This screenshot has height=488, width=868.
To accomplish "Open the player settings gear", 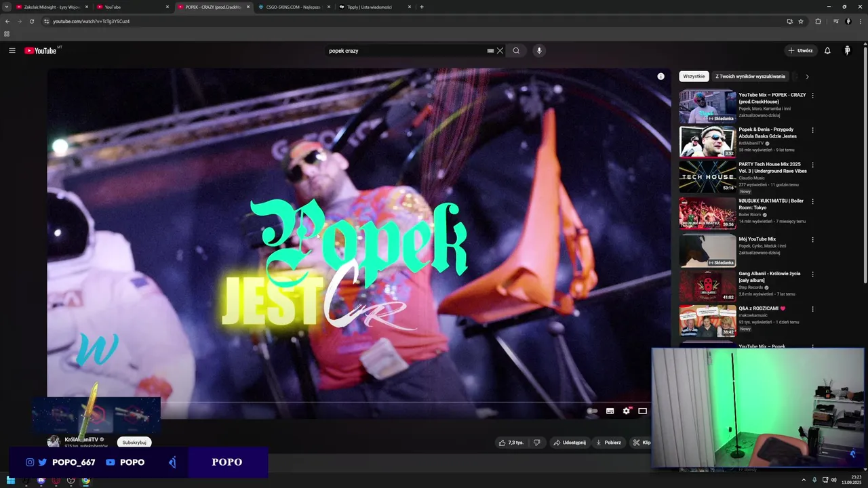I will tap(626, 411).
